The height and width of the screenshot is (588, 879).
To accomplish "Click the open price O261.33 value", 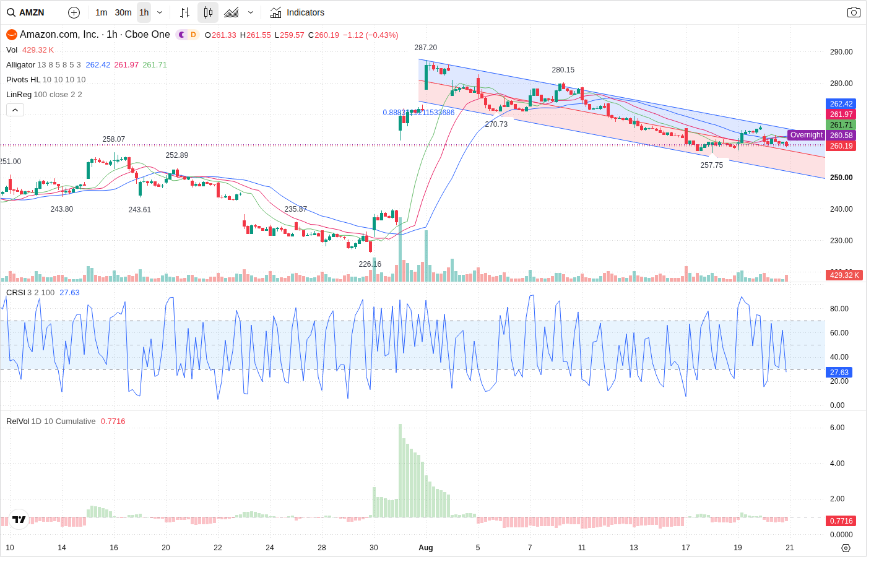I will [x=220, y=35].
